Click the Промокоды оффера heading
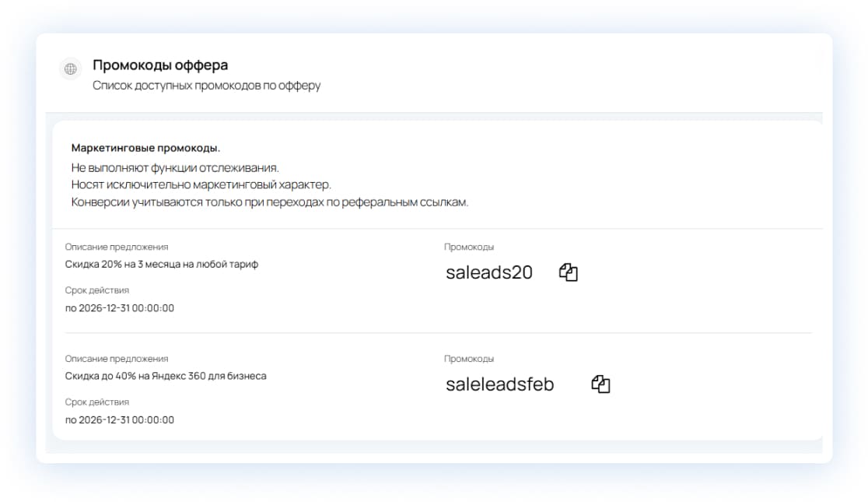868x502 pixels. coord(160,65)
